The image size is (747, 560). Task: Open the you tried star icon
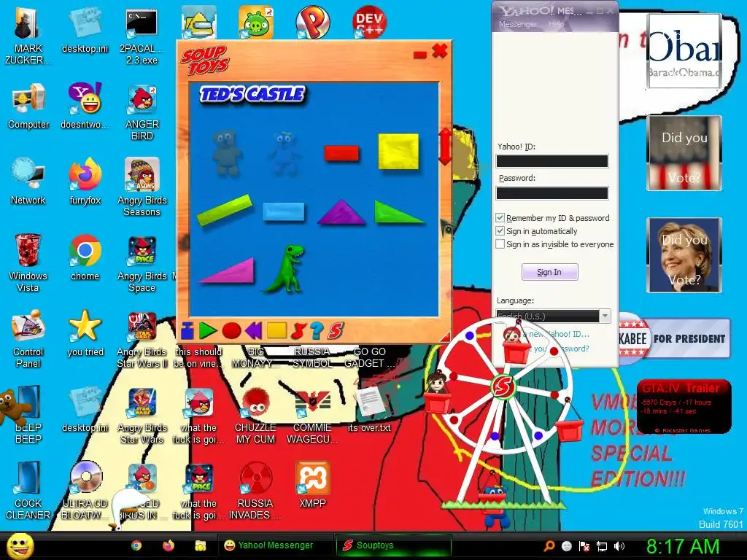click(85, 333)
